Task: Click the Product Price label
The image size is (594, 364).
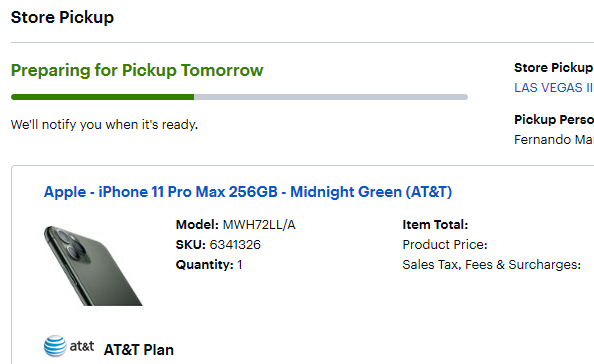Action: pos(445,245)
